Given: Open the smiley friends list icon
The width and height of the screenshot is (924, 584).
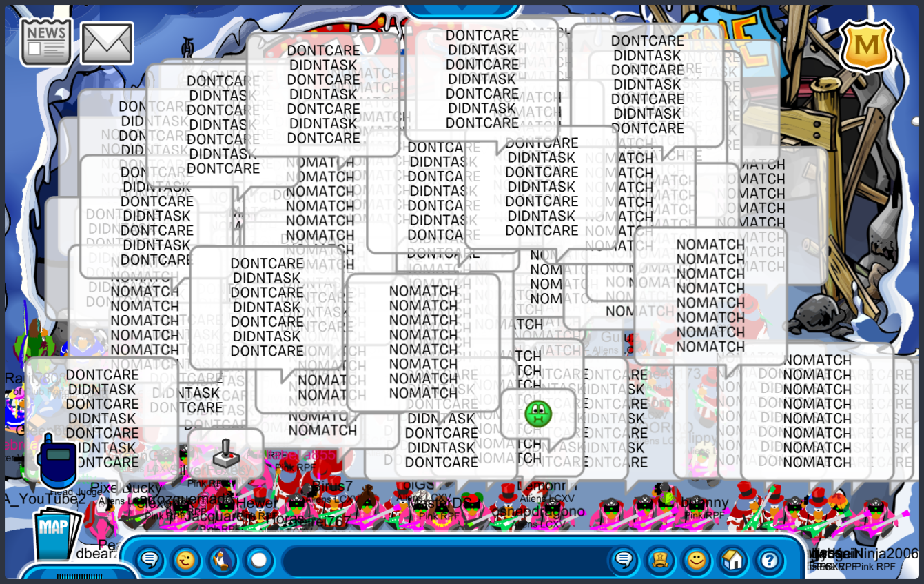Looking at the screenshot, I should [x=696, y=559].
